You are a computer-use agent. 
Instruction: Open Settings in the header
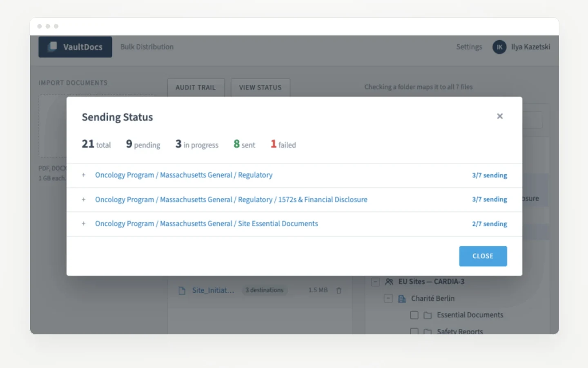pos(469,47)
